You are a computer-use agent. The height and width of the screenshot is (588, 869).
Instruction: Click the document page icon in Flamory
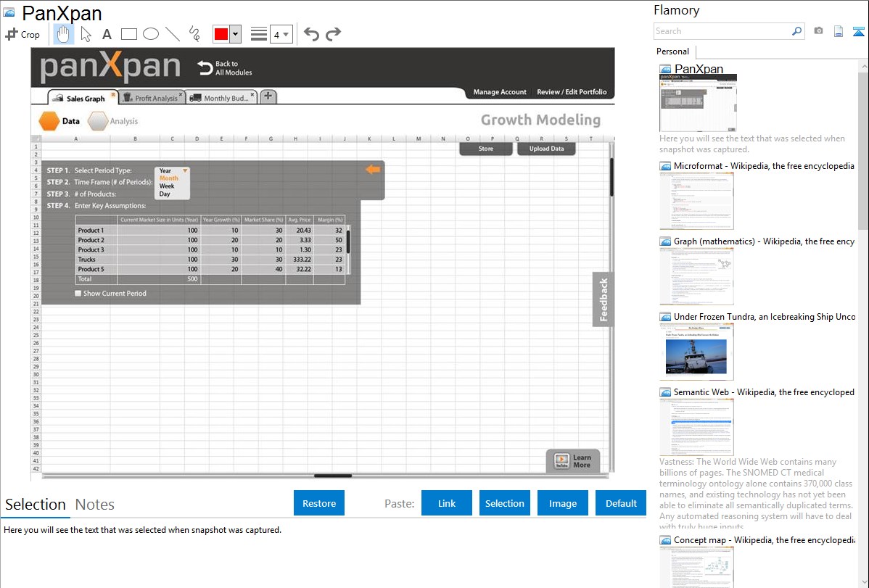[x=839, y=31]
